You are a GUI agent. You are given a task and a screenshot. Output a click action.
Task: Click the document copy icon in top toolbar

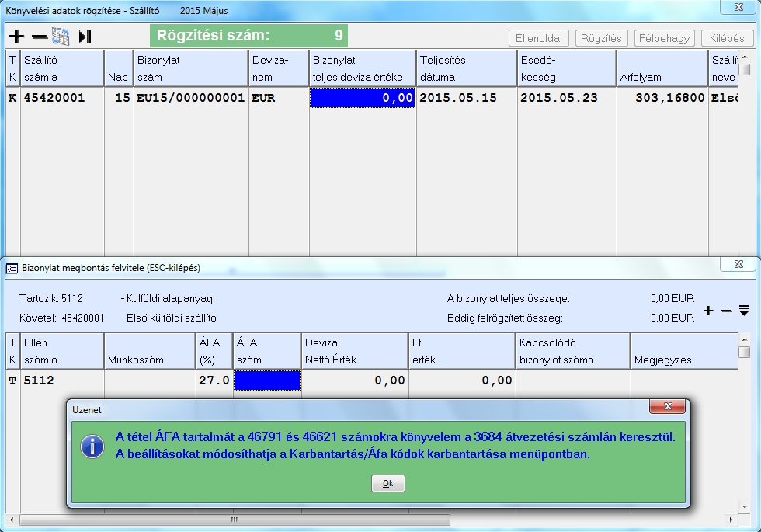(61, 37)
